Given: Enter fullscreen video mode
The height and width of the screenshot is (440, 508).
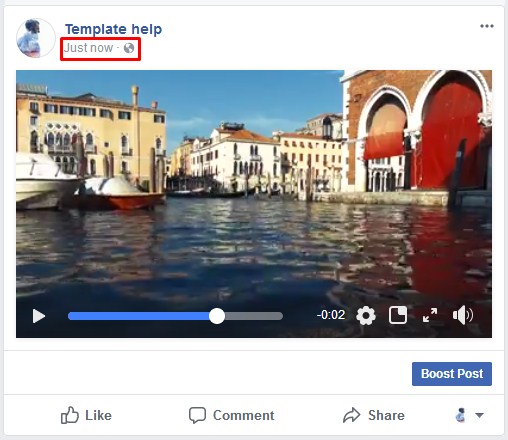Looking at the screenshot, I should [430, 315].
